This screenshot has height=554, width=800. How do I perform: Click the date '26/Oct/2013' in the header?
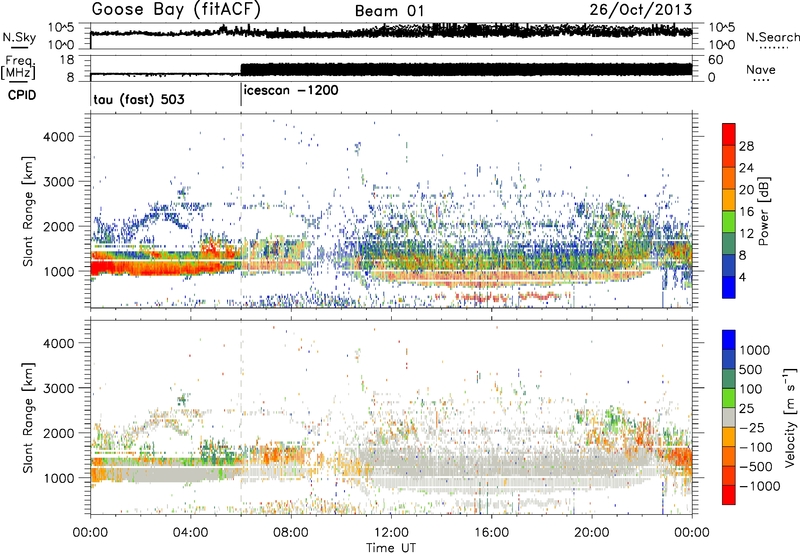[x=641, y=10]
